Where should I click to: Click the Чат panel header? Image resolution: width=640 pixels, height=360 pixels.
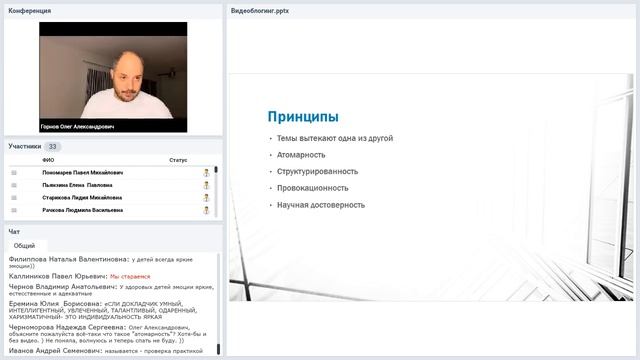(x=113, y=232)
